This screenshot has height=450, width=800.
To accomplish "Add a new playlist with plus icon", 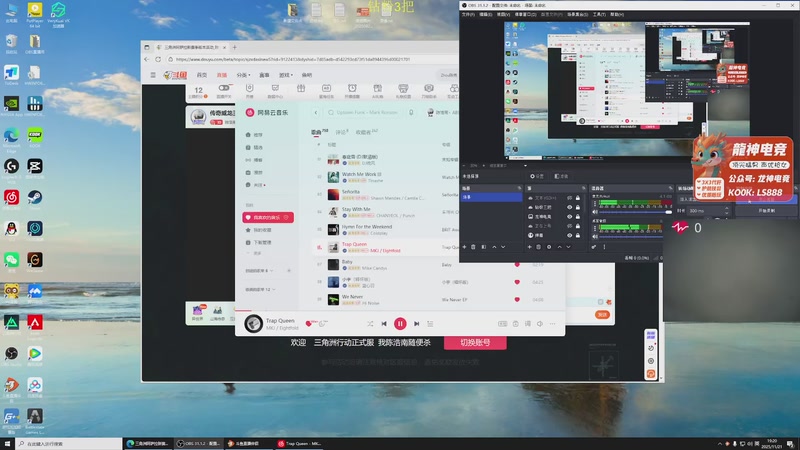I will pos(289,270).
